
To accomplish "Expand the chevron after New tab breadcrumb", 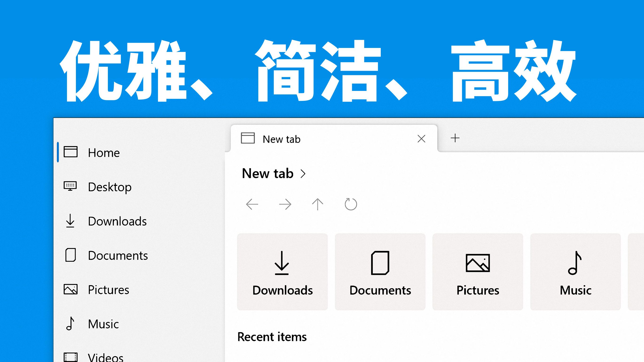I will click(x=303, y=174).
